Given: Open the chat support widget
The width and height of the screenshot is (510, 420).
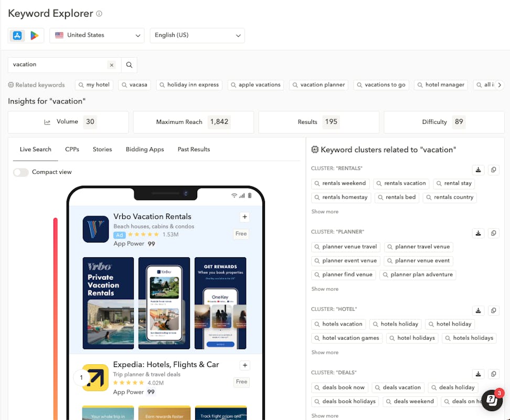Looking at the screenshot, I should 492,400.
